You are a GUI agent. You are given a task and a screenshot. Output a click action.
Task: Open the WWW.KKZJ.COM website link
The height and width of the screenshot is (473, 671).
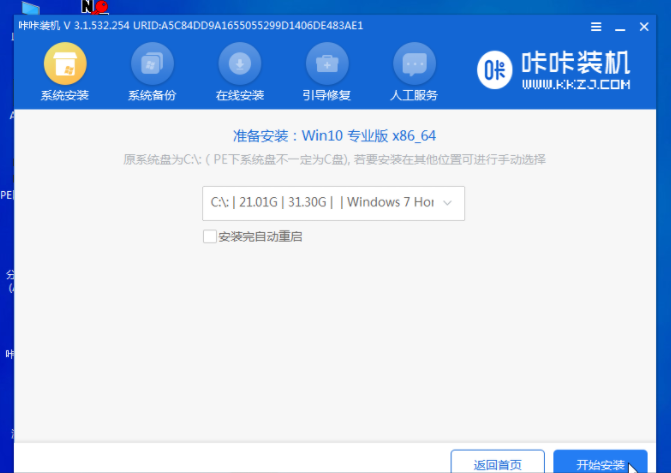(x=576, y=85)
